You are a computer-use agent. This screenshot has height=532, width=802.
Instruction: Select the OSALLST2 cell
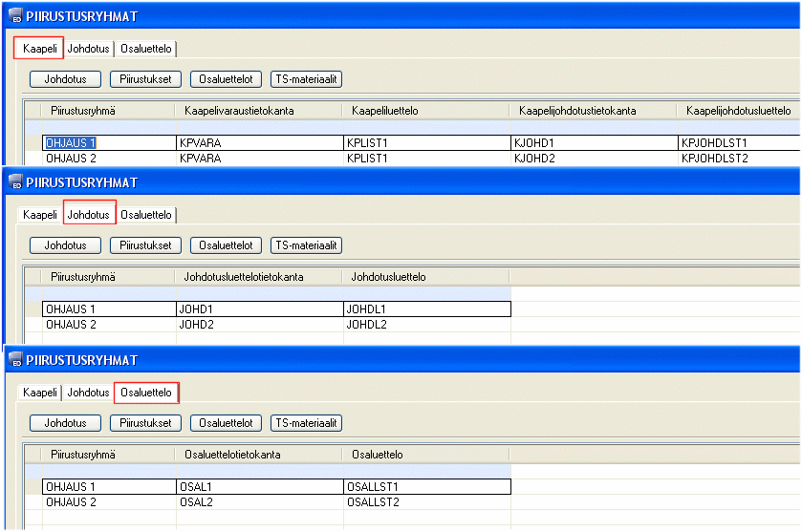click(x=426, y=501)
